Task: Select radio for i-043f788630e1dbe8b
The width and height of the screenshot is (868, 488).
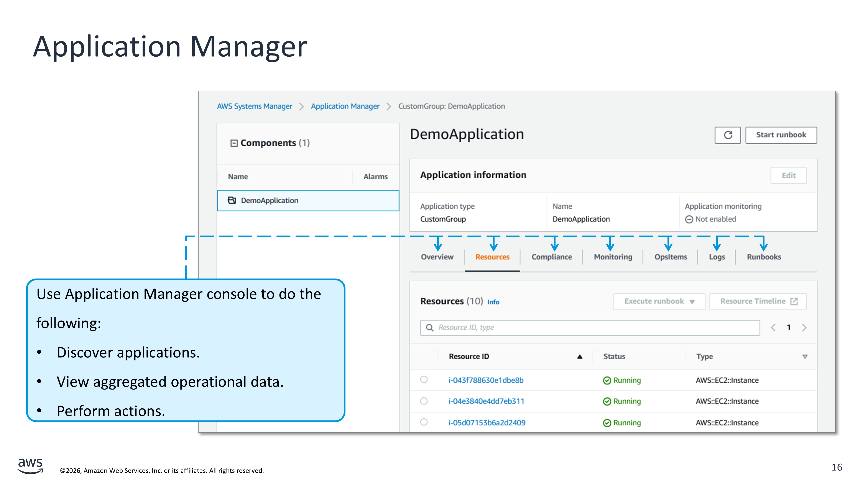Action: click(424, 380)
